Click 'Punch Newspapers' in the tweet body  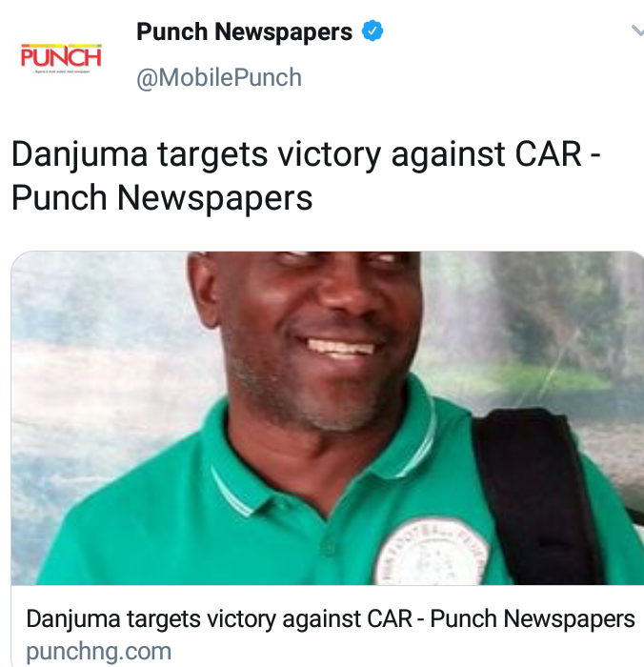(x=162, y=198)
